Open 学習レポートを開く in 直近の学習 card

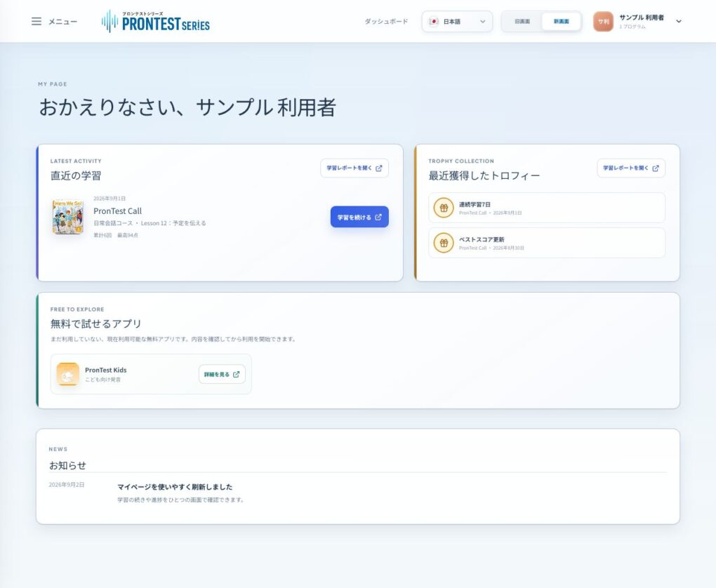coord(354,168)
